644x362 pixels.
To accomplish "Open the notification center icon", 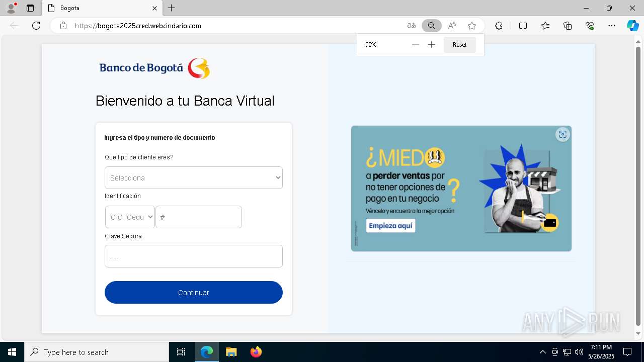I will 627,352.
